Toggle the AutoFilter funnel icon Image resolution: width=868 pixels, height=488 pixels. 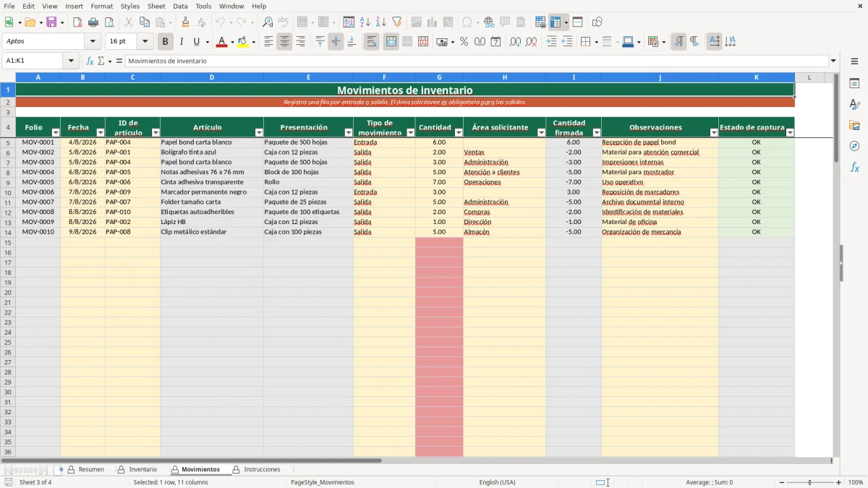point(396,22)
